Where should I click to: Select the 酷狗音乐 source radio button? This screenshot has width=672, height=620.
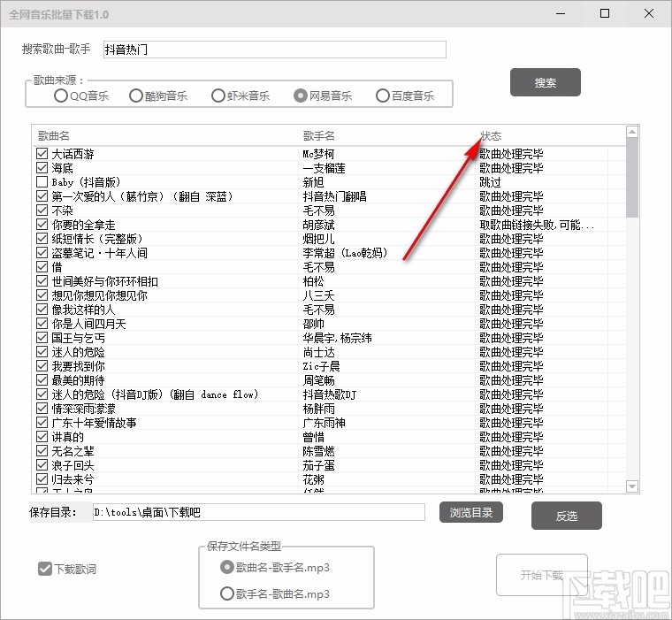click(135, 96)
